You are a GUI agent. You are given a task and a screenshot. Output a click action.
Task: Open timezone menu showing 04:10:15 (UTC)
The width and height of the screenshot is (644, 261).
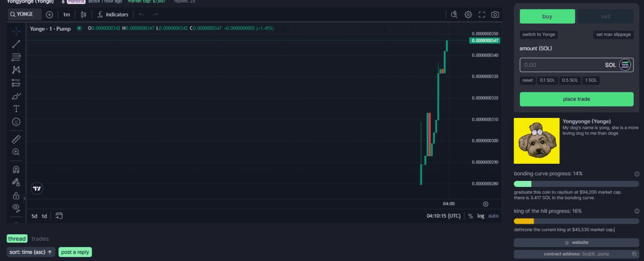click(x=443, y=216)
